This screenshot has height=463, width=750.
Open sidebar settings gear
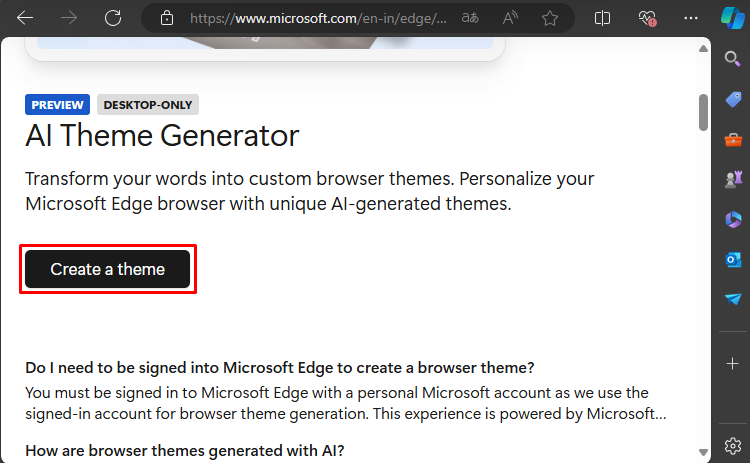tap(732, 446)
